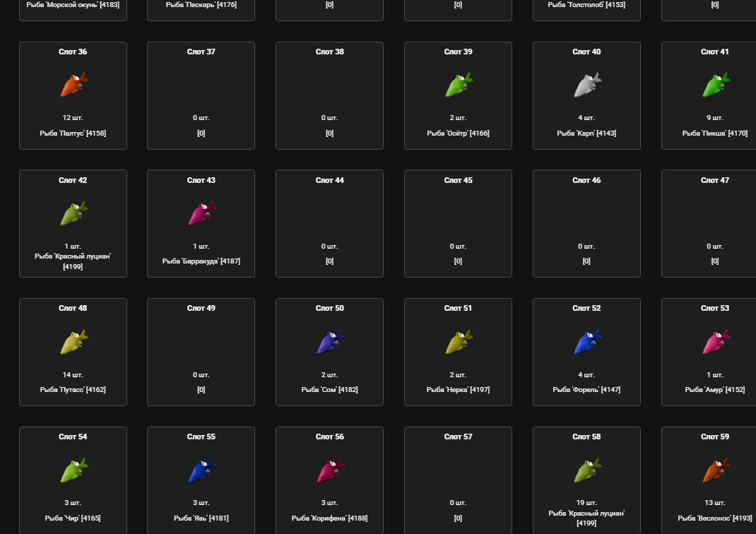Viewport: 756px width, 534px height.
Task: Open empty Слот 37 card
Action: 201,96
